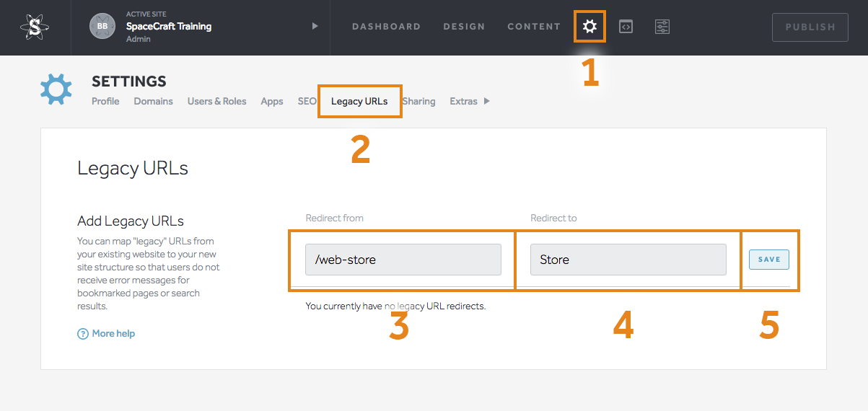Expand more settings tabs after Extras
The width and height of the screenshot is (868, 411).
click(487, 102)
